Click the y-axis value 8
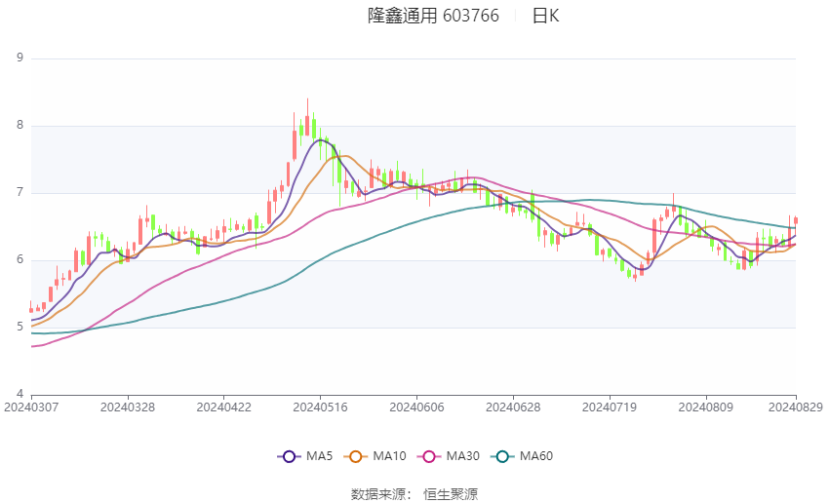829x504 pixels. point(20,125)
